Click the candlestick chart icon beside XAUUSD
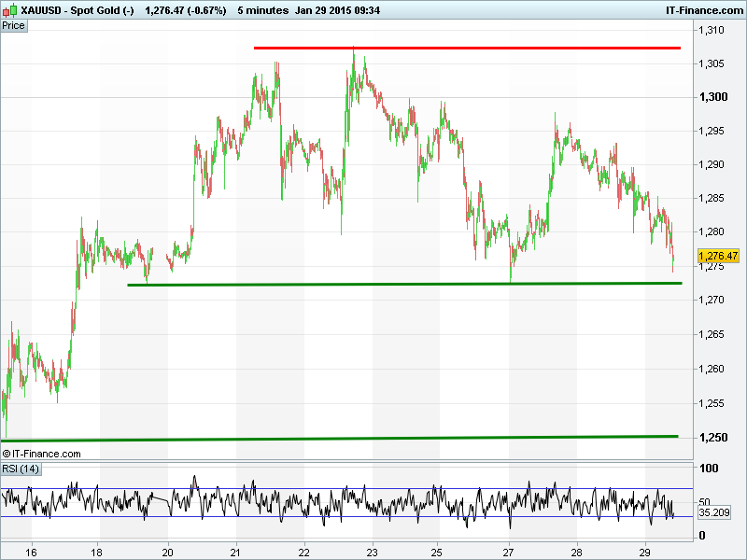This screenshot has height=560, width=747. (9, 10)
